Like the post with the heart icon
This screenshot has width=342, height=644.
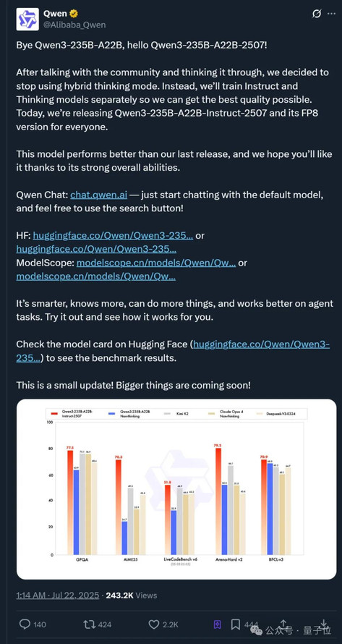click(153, 624)
